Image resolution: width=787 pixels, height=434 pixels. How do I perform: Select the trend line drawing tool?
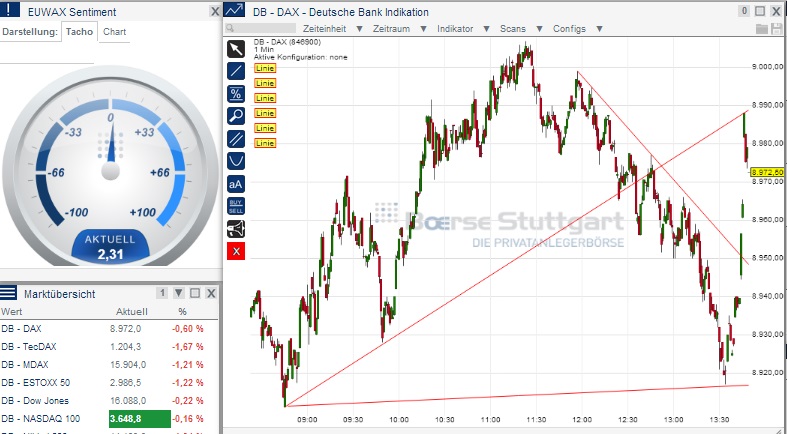point(236,71)
